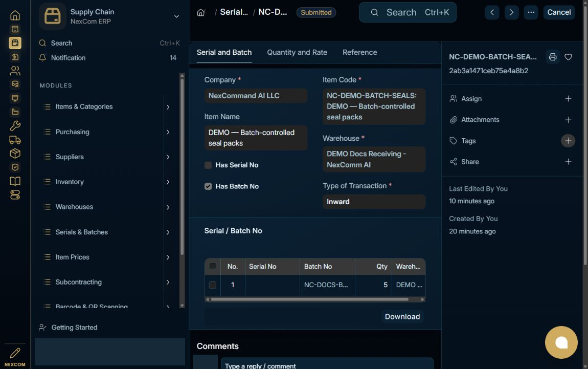Viewport: 588px width, 369px height.
Task: Add a tag with Tags plus
Action: tap(568, 141)
